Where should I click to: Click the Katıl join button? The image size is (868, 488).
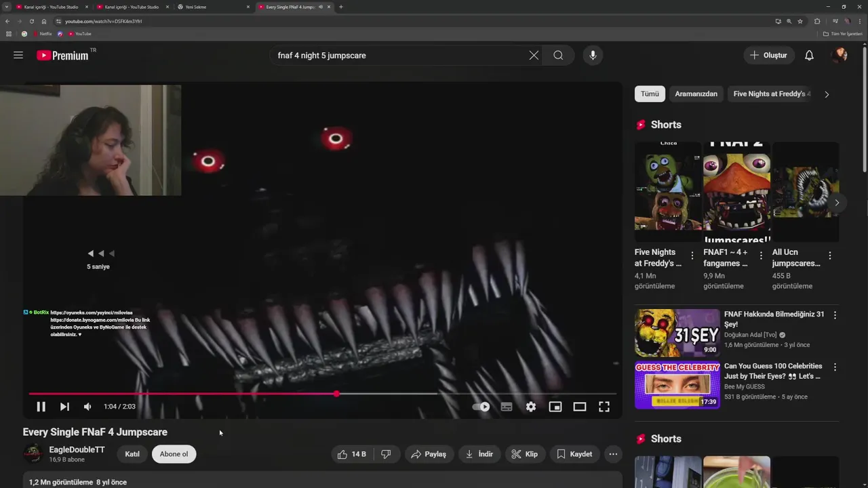click(132, 454)
